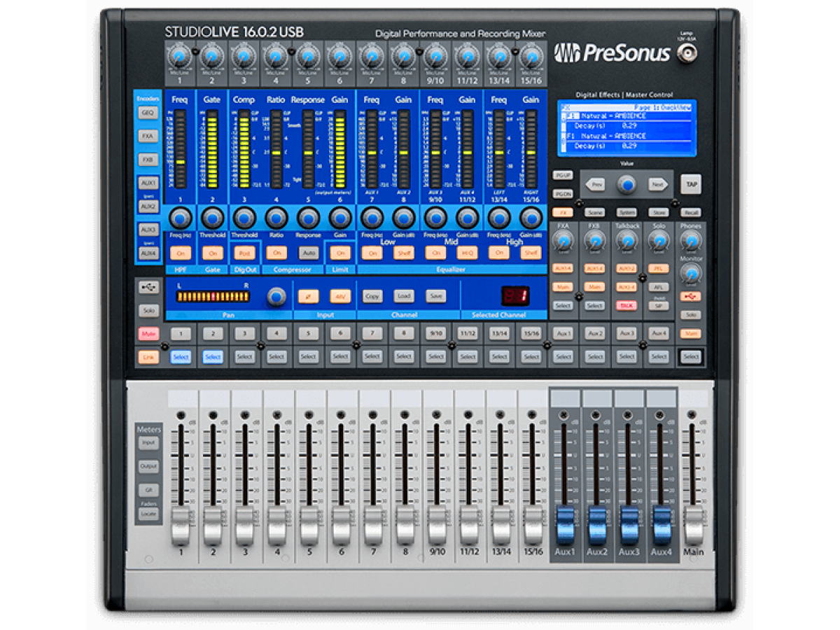The width and height of the screenshot is (840, 630).
Task: Select the FXA encoder mode button
Action: pyautogui.click(x=148, y=136)
